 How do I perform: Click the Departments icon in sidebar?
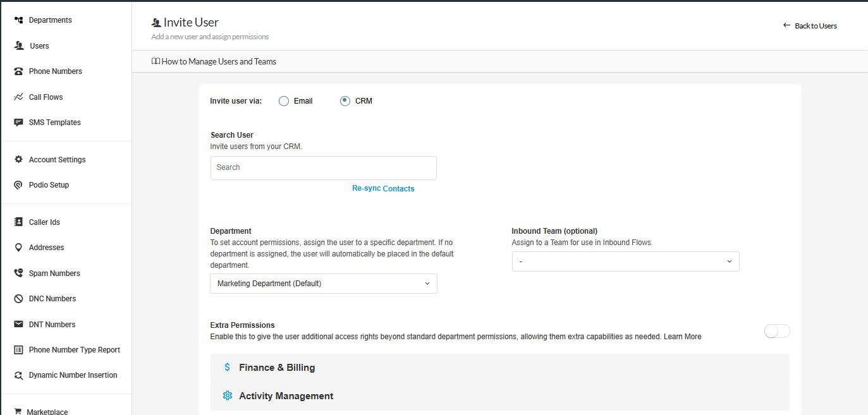click(x=18, y=20)
